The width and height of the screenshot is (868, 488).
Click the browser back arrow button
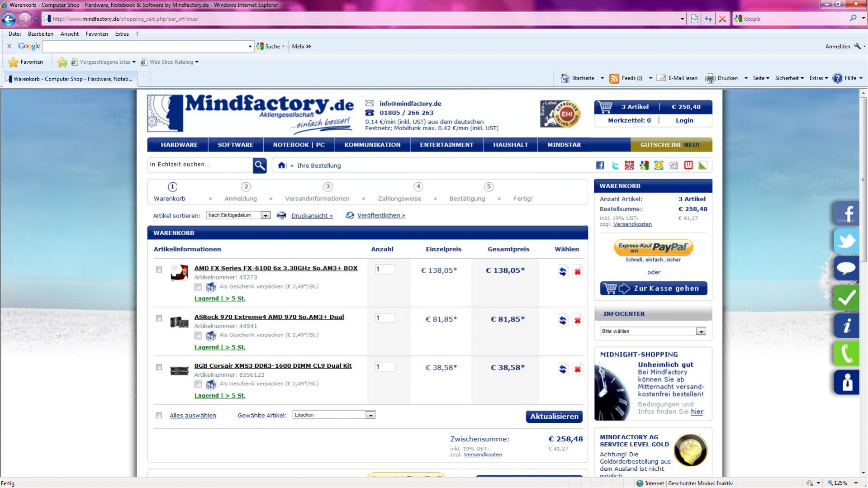coord(9,19)
